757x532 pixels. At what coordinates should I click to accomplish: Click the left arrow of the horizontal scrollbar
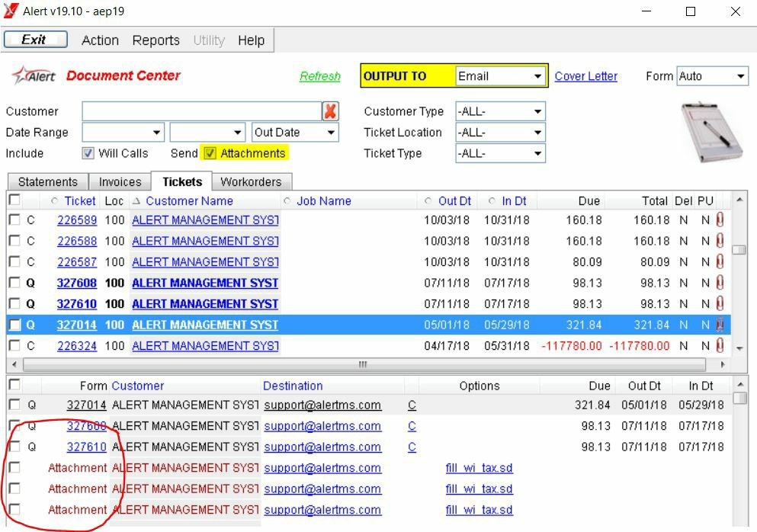click(14, 364)
